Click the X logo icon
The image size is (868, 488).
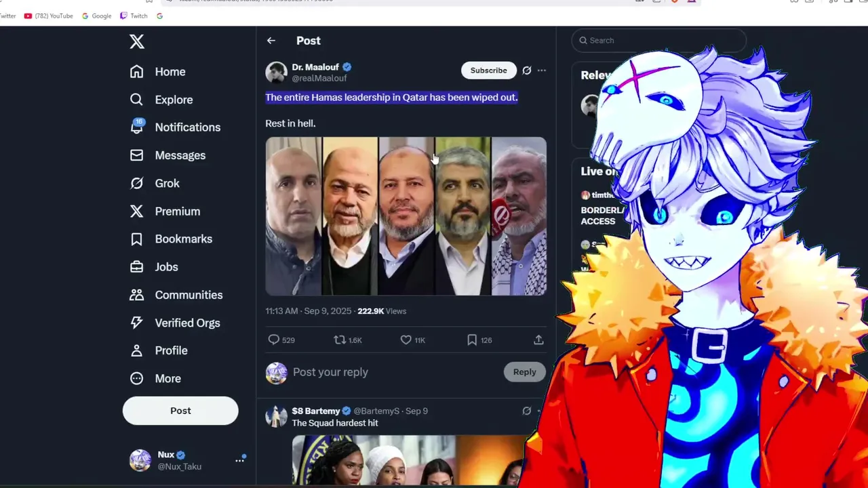(137, 41)
